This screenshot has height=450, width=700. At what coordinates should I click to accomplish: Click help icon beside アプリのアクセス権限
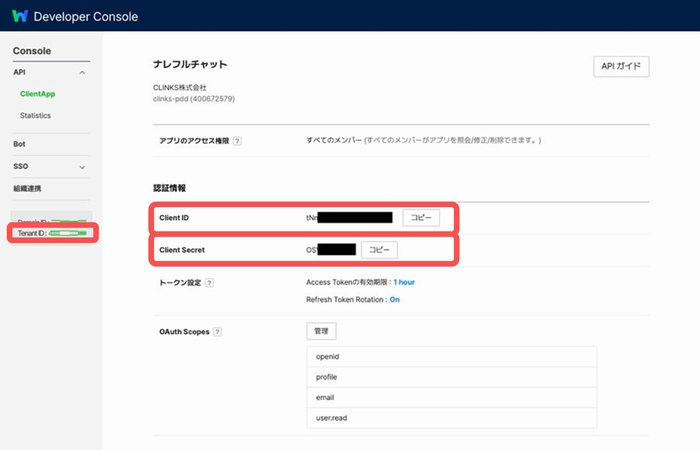[x=238, y=141]
